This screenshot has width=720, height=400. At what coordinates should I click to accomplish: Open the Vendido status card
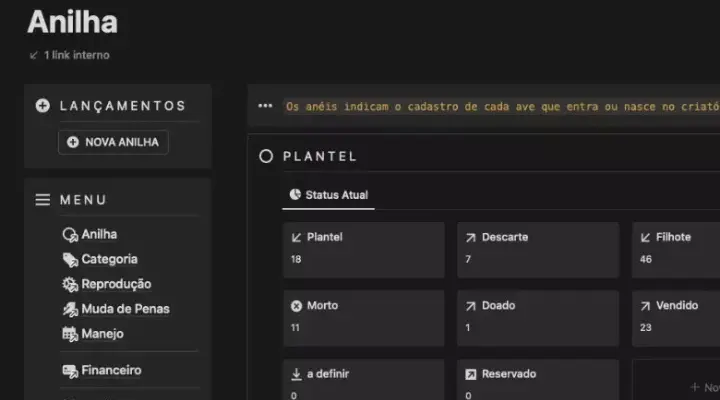click(x=675, y=317)
